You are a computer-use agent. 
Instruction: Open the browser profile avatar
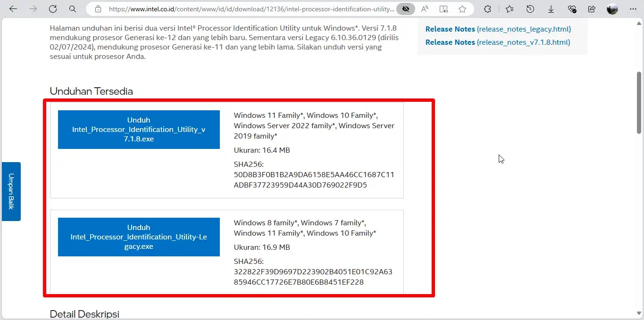coord(612,9)
